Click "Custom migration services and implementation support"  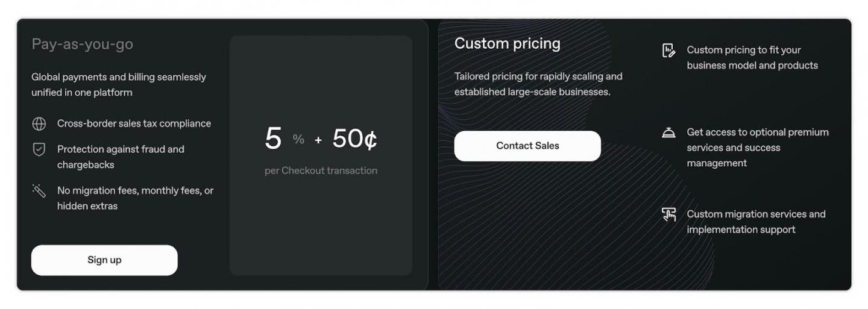756,222
